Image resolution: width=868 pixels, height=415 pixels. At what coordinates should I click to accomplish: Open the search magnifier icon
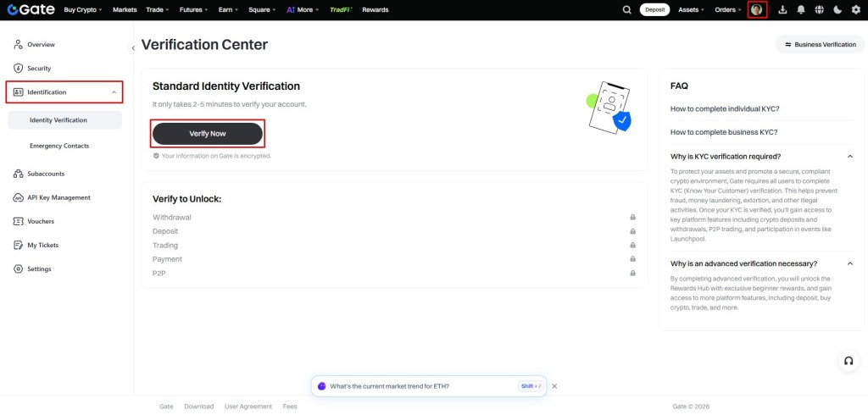[x=626, y=9]
